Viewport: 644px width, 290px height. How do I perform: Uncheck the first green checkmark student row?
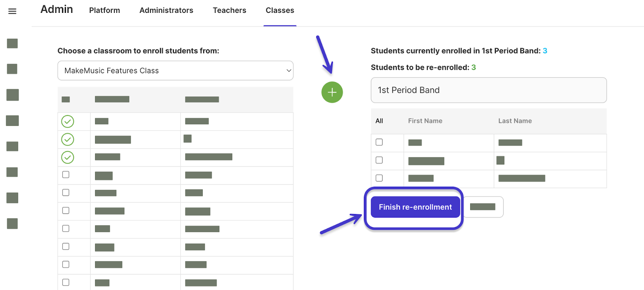pyautogui.click(x=68, y=121)
